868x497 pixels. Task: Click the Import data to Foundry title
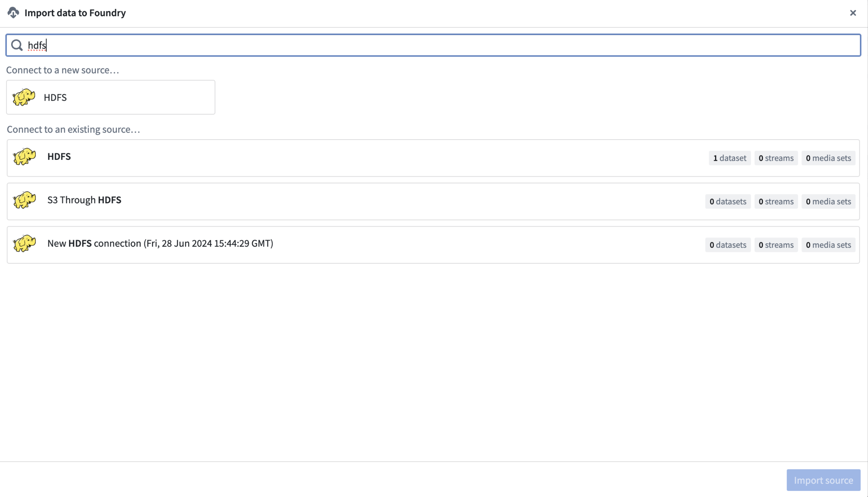pyautogui.click(x=75, y=13)
